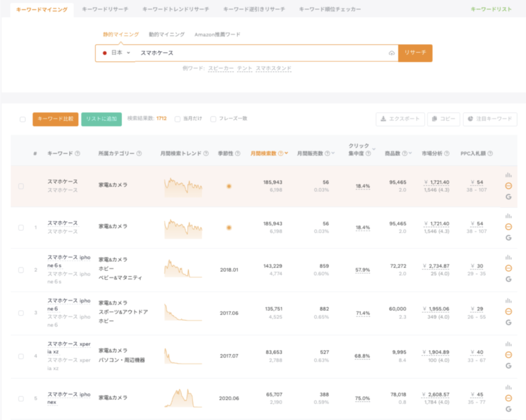
Task: Click help icon beside 季節性 column header
Action: pos(238,154)
